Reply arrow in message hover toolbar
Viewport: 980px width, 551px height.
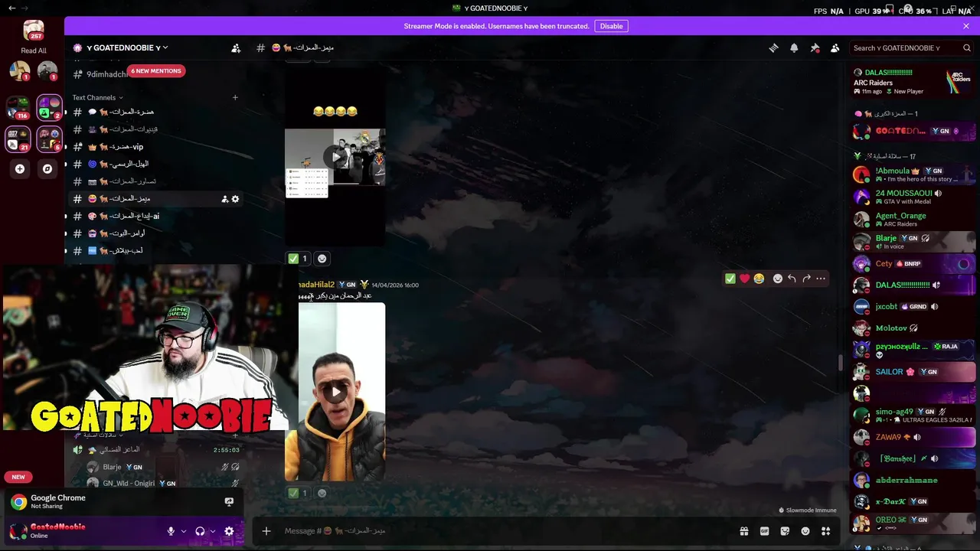[x=792, y=279]
